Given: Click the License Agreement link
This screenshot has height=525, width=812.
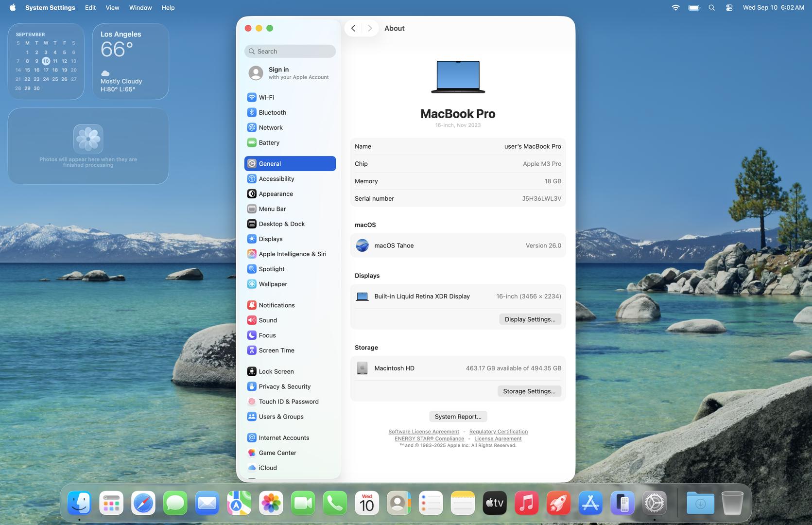Looking at the screenshot, I should [498, 438].
